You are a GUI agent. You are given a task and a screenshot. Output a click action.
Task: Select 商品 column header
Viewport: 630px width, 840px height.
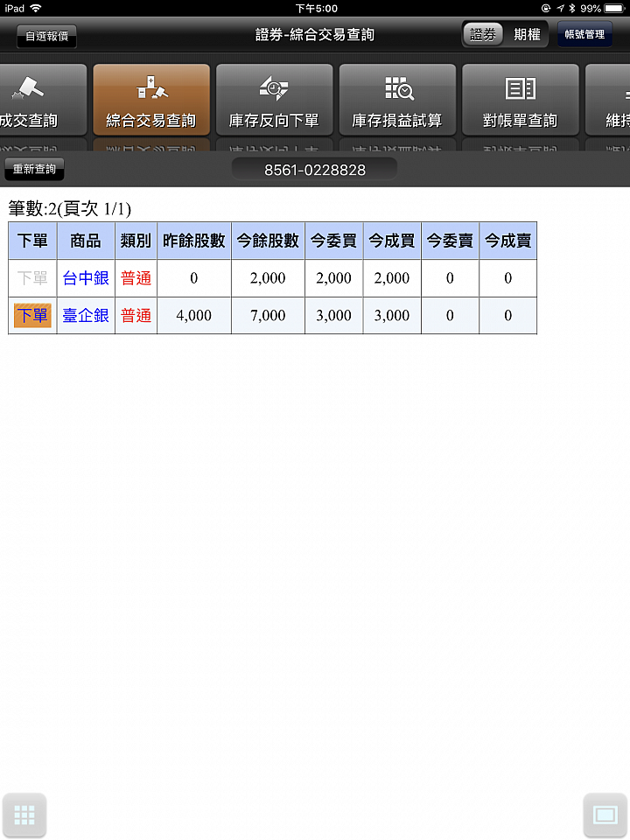(x=86, y=241)
